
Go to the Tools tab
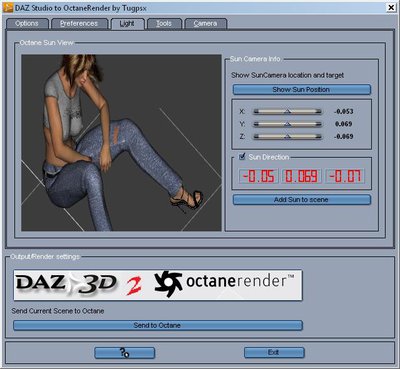click(x=164, y=24)
